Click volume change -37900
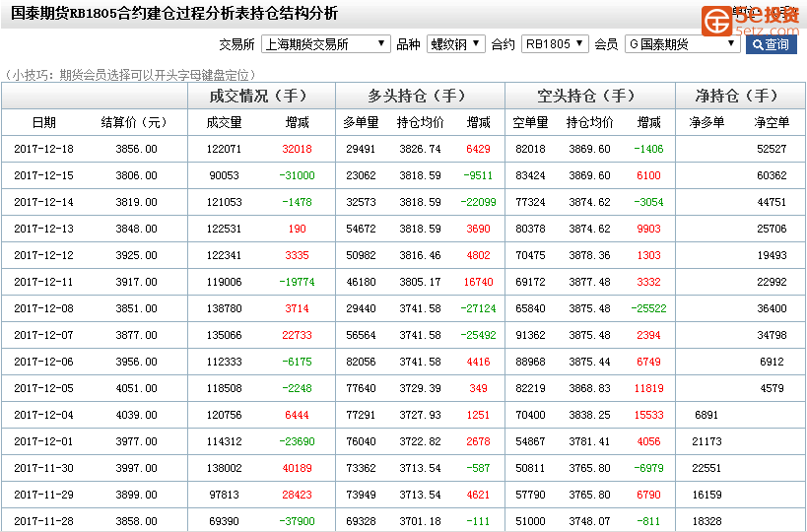 click(x=297, y=521)
